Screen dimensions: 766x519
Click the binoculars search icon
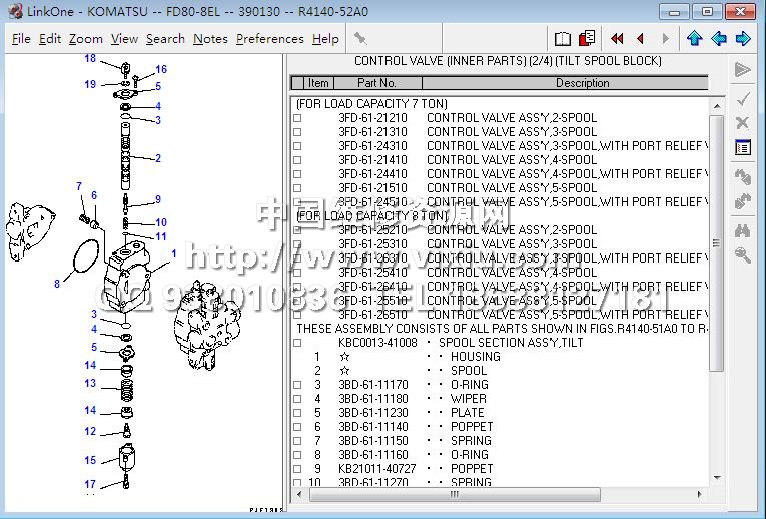[742, 229]
